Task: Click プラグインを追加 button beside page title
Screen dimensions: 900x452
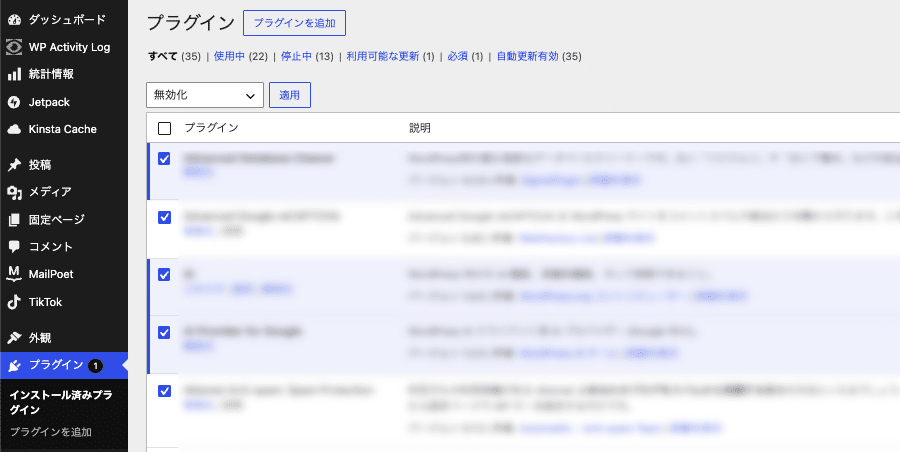Action: point(294,23)
